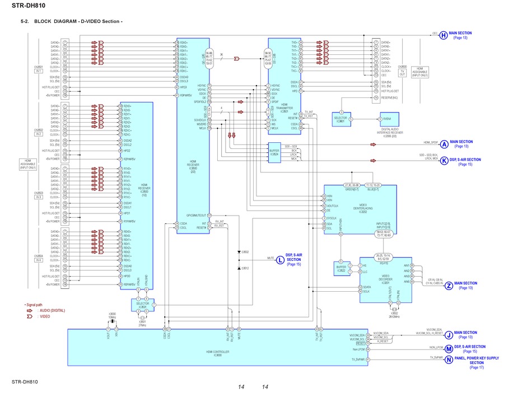Select the Video Decoder IC3201 block
Image resolution: width=532 pixels, height=397 pixels.
tap(386, 281)
